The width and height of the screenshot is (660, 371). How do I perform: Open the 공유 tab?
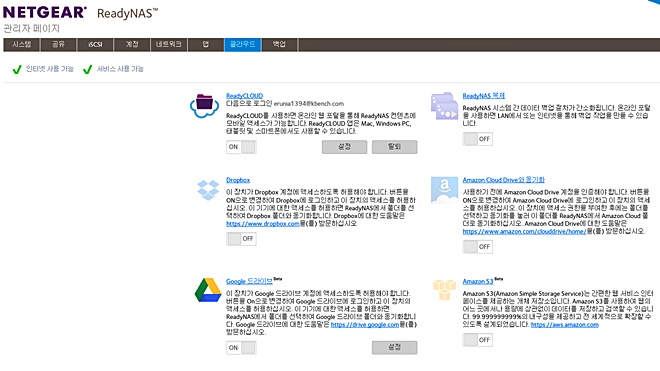pyautogui.click(x=59, y=45)
